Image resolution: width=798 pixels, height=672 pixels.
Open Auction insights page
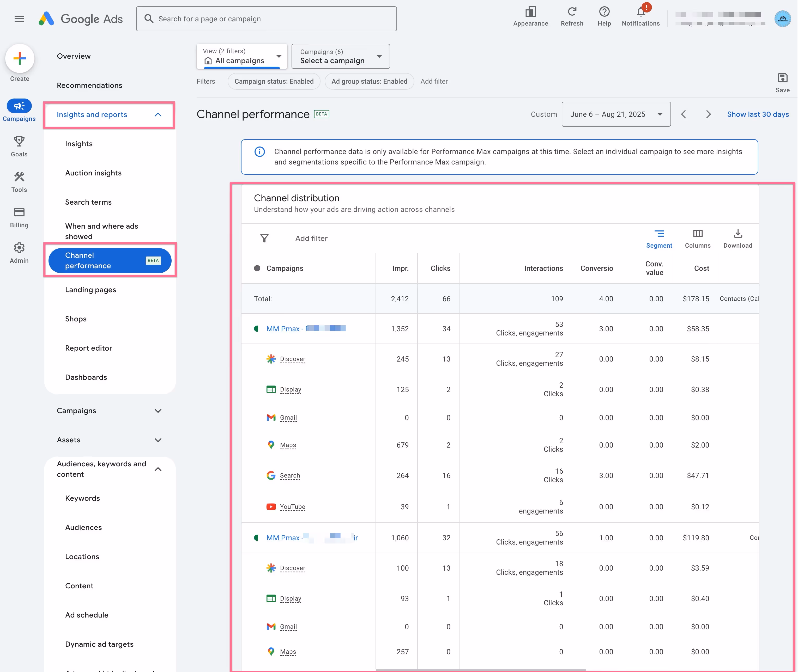point(93,173)
